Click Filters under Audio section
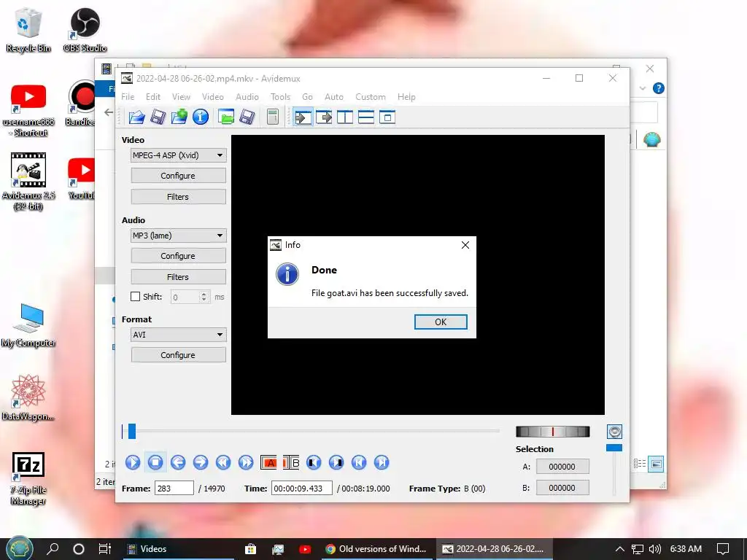This screenshot has width=747, height=560. click(x=178, y=276)
